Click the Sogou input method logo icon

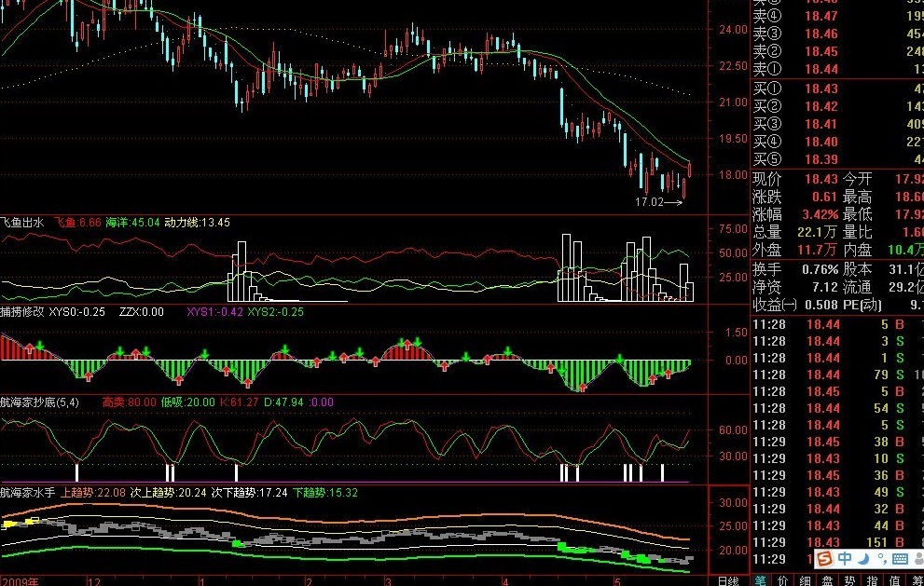point(824,558)
